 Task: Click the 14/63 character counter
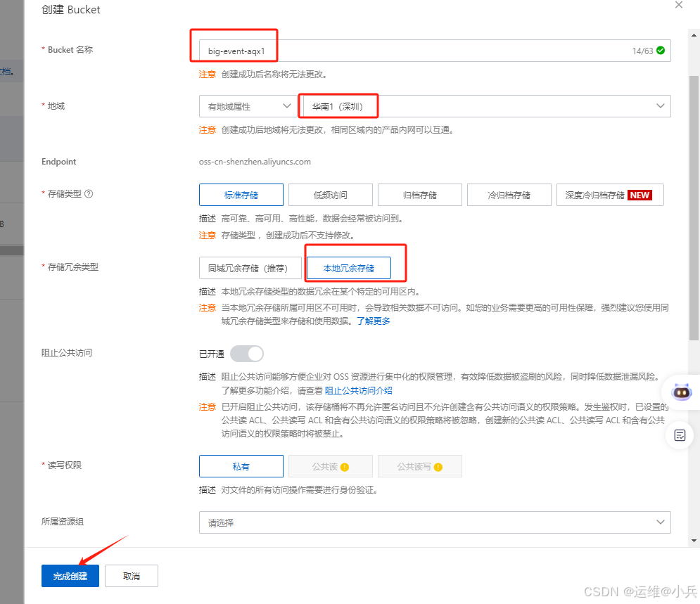coord(642,51)
